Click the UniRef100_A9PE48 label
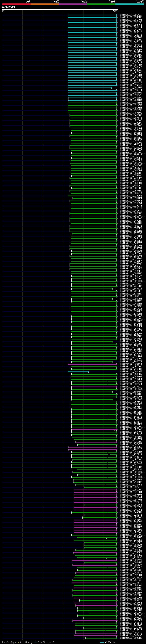The height and width of the screenshot is (644, 146). pos(131,45)
